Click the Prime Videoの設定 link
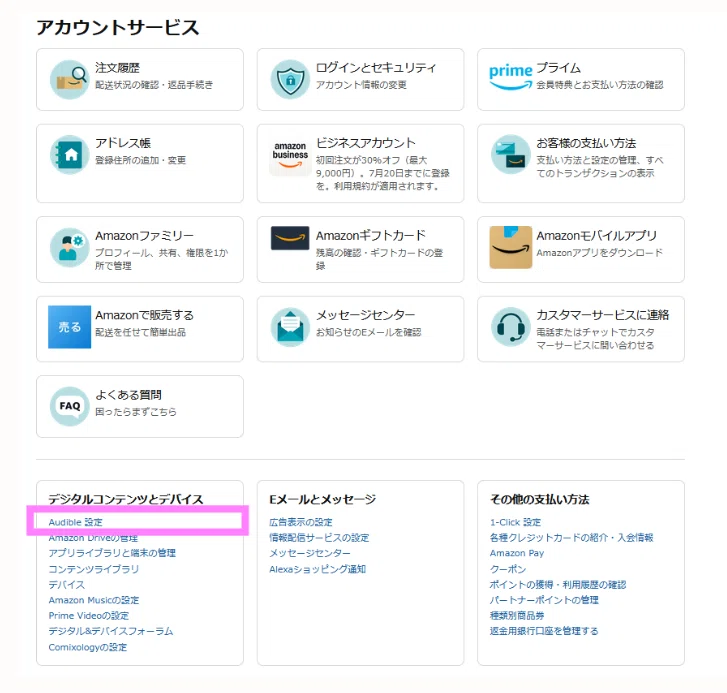The image size is (727, 693). tap(89, 616)
